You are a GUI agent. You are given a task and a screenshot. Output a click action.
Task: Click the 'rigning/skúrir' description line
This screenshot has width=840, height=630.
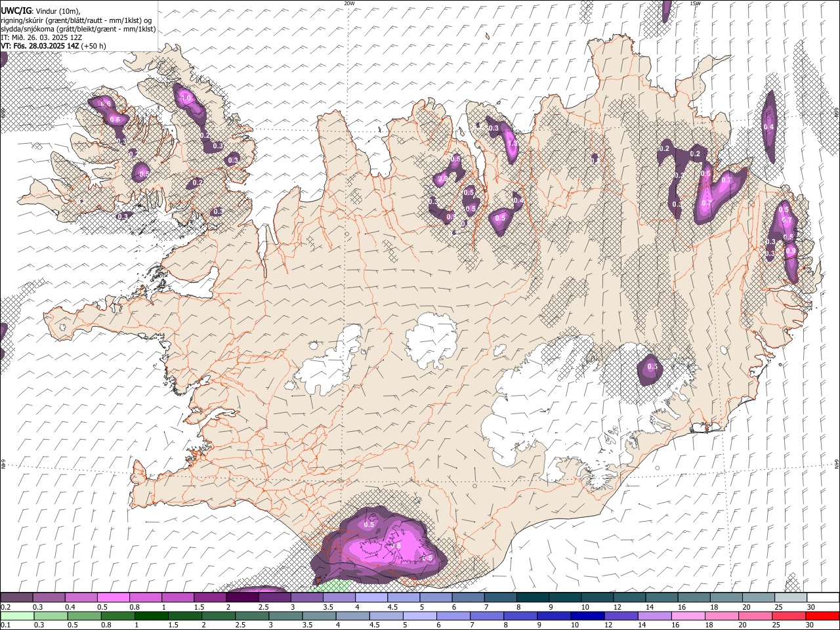[76, 20]
